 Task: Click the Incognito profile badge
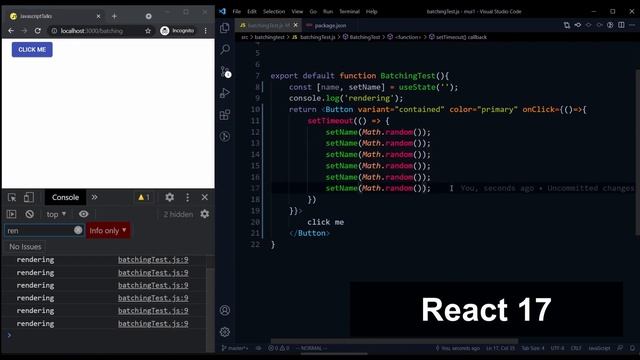pyautogui.click(x=177, y=31)
